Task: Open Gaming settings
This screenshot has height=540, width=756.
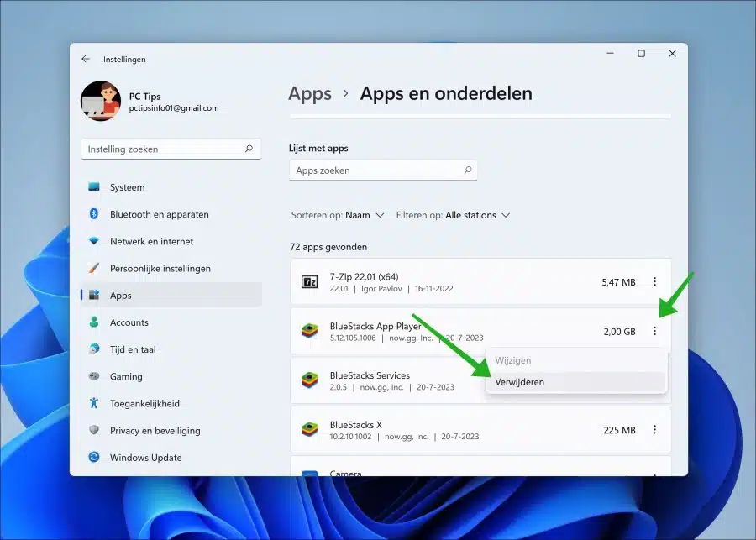Action: tap(171, 376)
